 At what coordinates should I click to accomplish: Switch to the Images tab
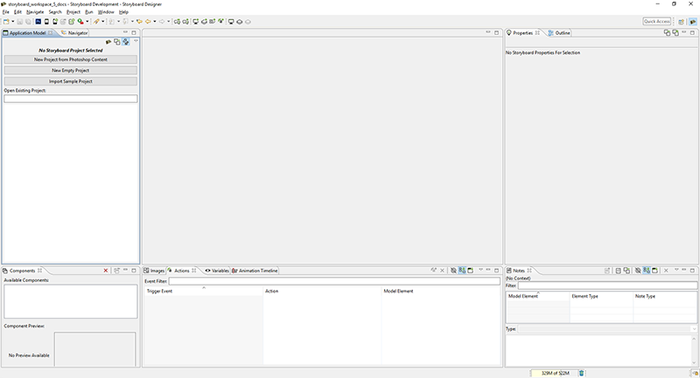click(x=154, y=270)
